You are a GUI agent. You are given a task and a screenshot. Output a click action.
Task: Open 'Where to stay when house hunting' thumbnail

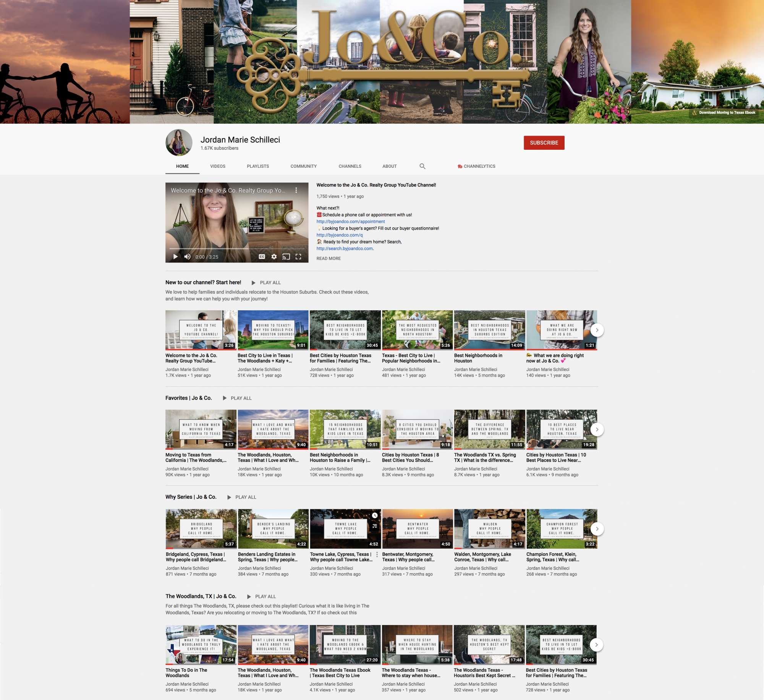pyautogui.click(x=417, y=645)
